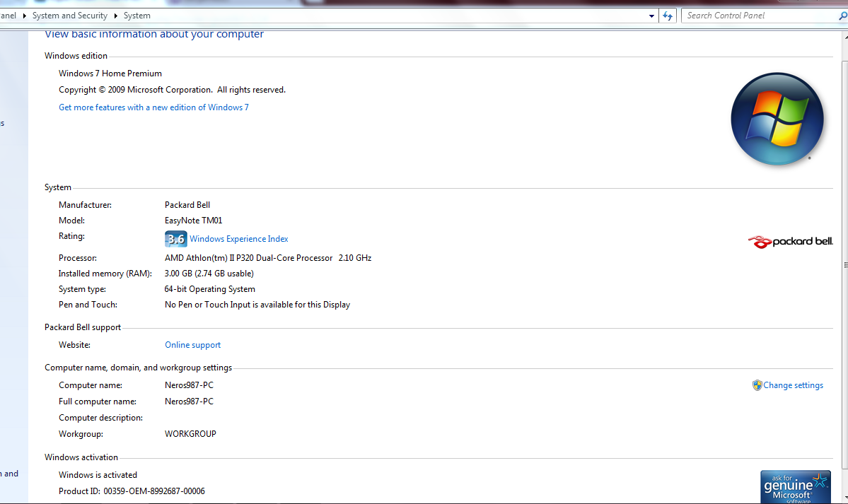
Task: Click the genuine Microsoft software badge
Action: [x=796, y=487]
